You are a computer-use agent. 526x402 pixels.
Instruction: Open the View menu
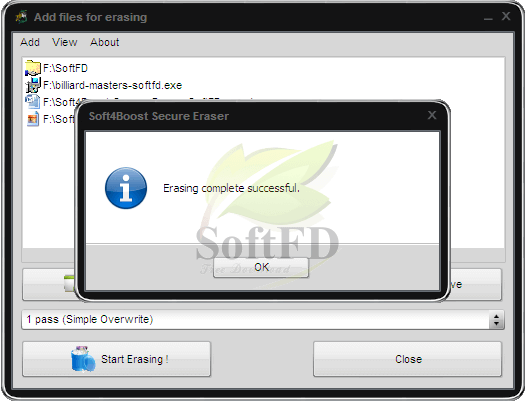pyautogui.click(x=64, y=42)
